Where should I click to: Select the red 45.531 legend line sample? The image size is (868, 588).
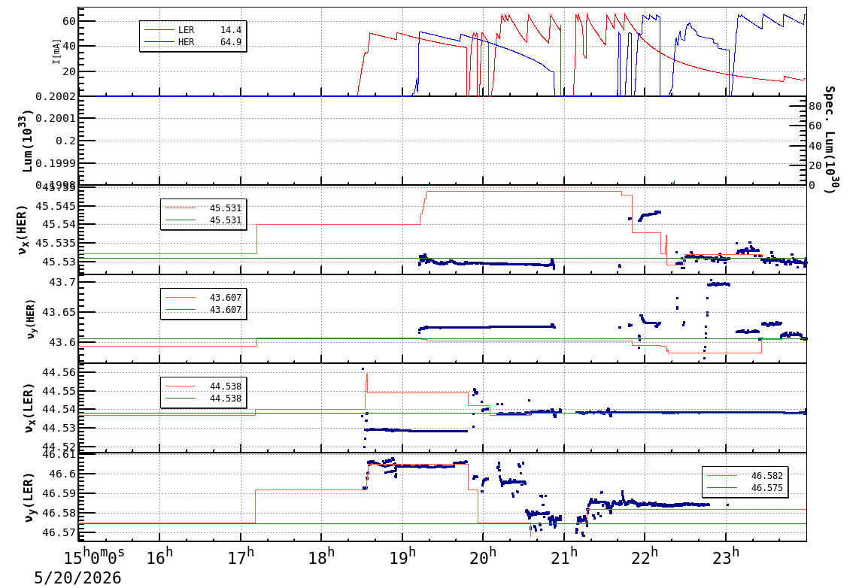tap(181, 208)
